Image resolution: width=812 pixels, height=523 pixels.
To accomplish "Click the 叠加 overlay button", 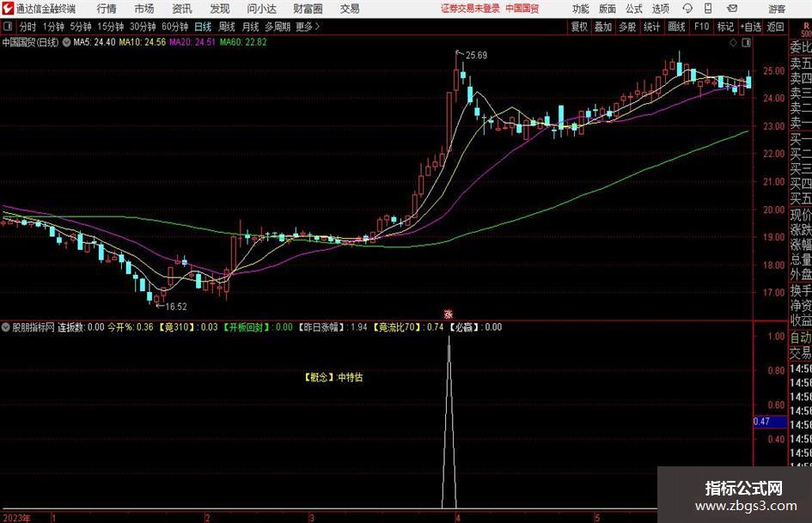I will click(603, 27).
